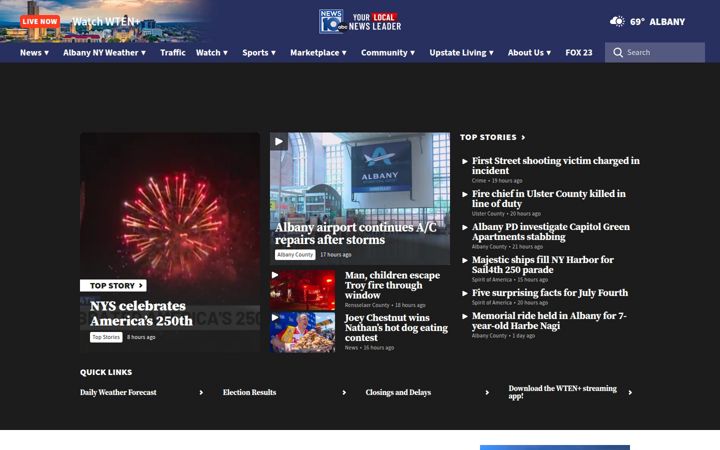This screenshot has width=720, height=450.
Task: Open Majestic ships fill NY Harbor story
Action: pos(542,265)
